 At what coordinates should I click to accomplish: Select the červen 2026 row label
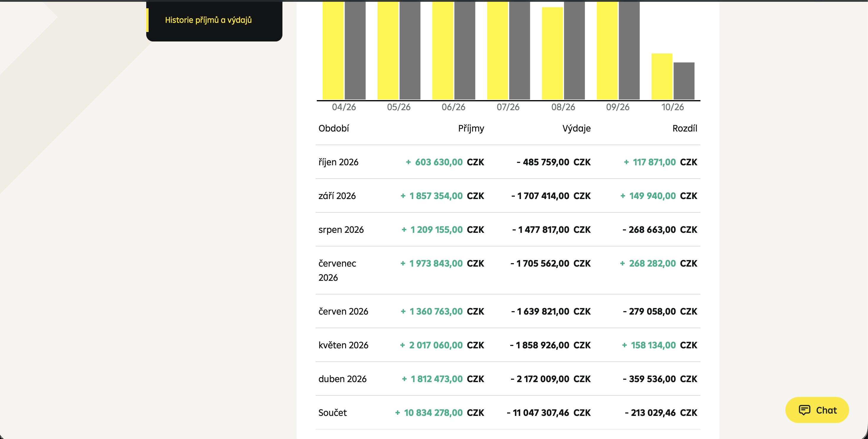click(343, 311)
